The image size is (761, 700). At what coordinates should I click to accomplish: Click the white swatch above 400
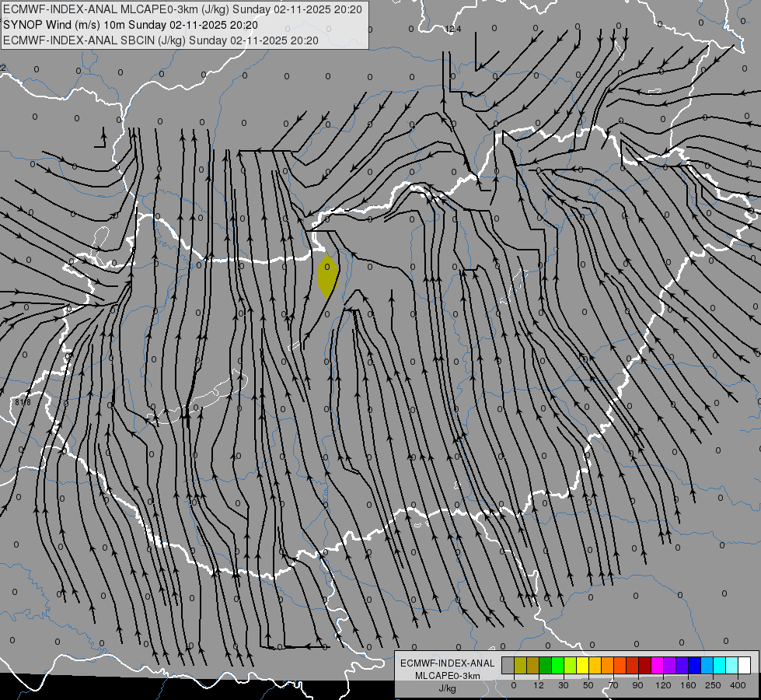pyautogui.click(x=745, y=665)
